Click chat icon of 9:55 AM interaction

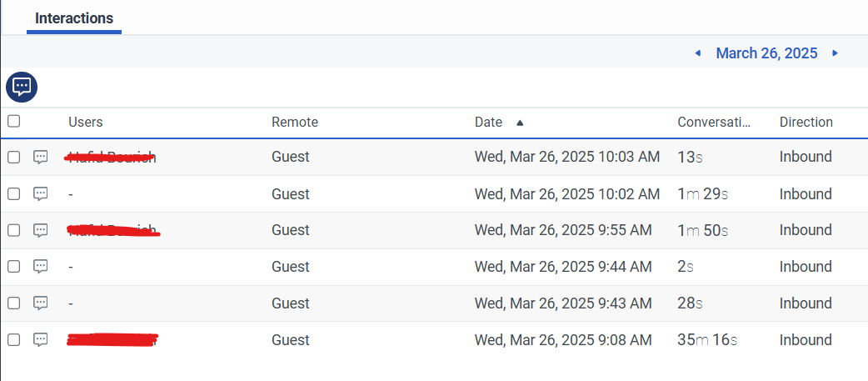[40, 230]
